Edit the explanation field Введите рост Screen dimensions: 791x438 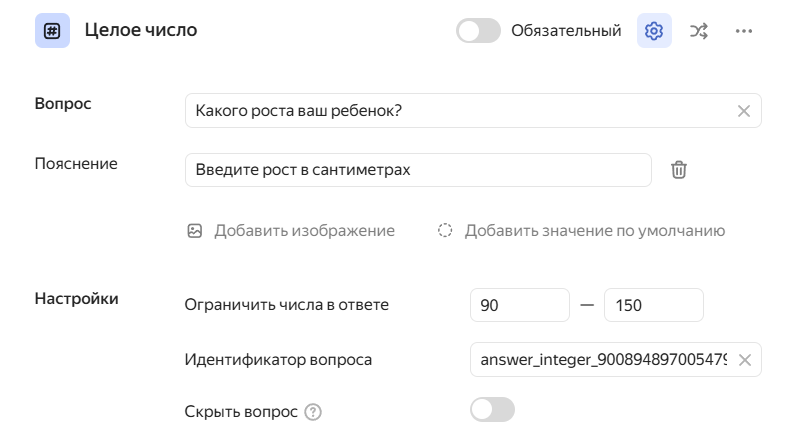pyautogui.click(x=418, y=170)
